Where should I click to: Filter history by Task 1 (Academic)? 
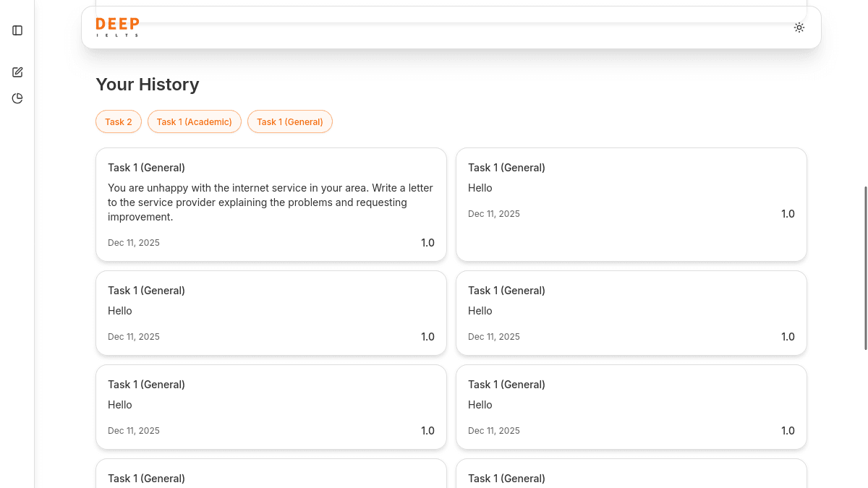[194, 121]
